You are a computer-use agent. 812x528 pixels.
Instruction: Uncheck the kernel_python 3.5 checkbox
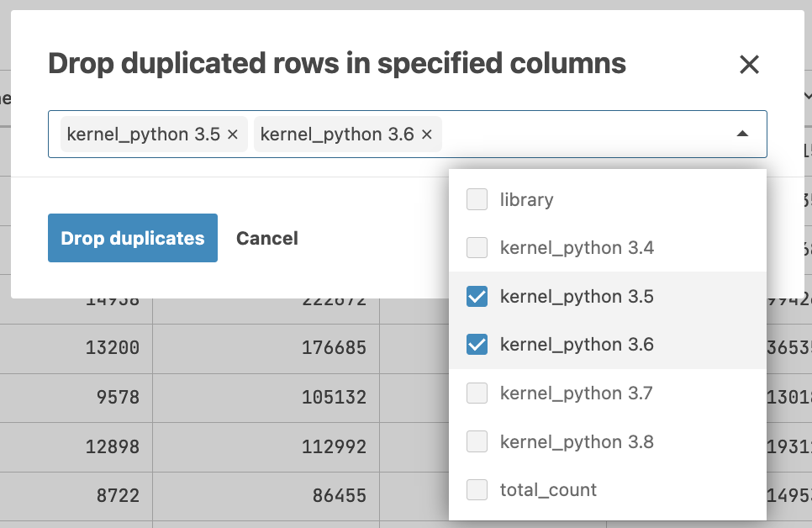[477, 296]
